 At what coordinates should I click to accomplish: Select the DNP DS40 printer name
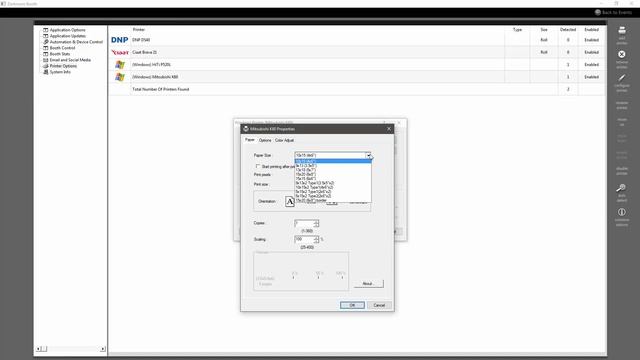click(141, 40)
